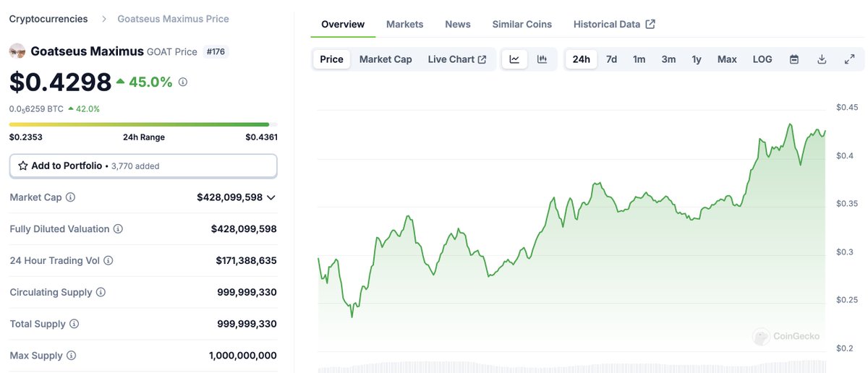Open the News tab
This screenshot has height=373, width=868.
(458, 25)
